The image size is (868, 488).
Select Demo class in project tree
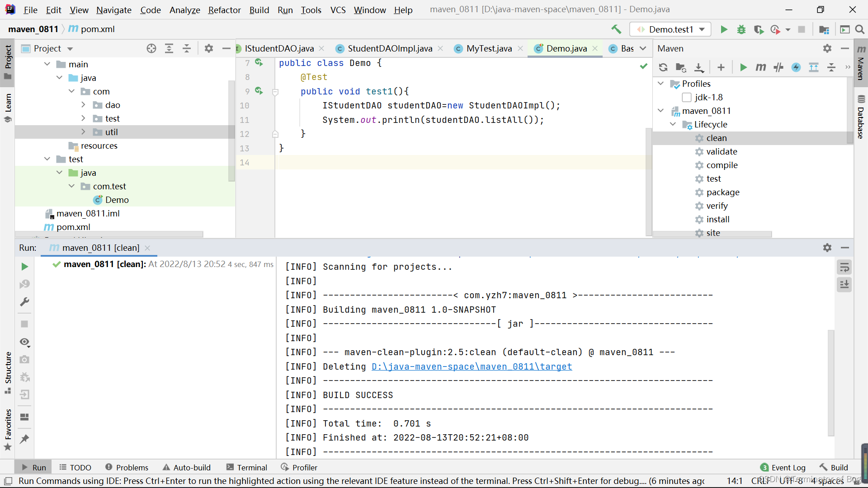117,200
